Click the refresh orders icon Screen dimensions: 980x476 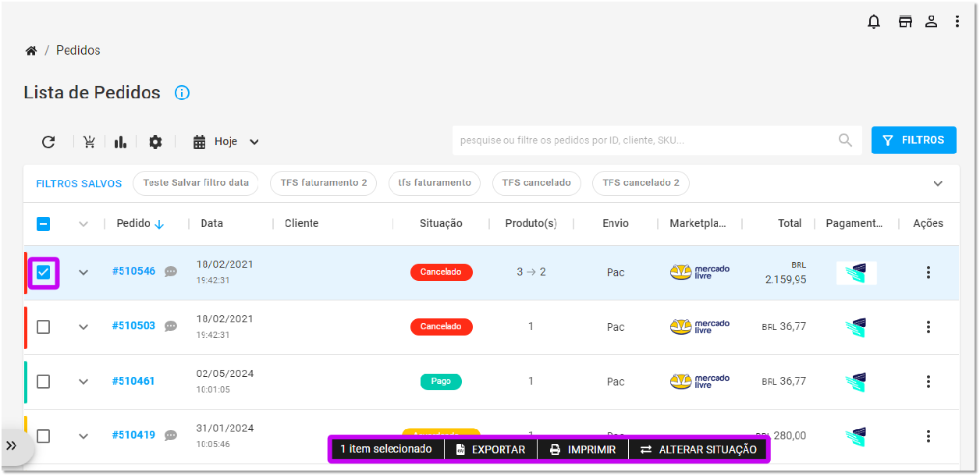click(48, 141)
